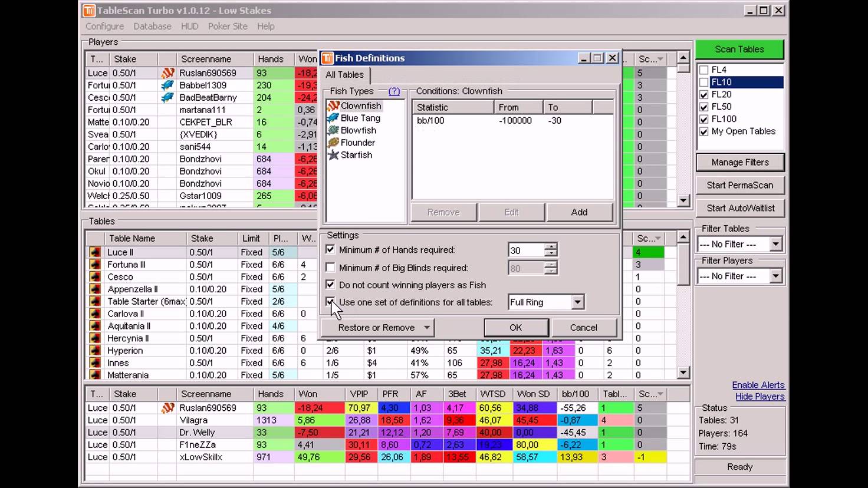Screen dimensions: 868x488
Task: Select the Clownfish fish type icon
Action: [333, 106]
